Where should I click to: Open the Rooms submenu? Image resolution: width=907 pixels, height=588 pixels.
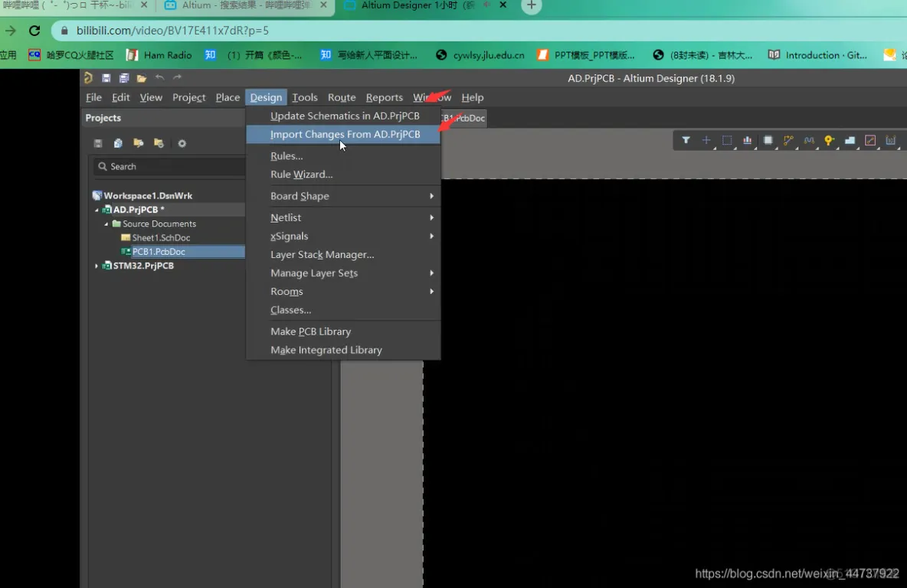[344, 292]
